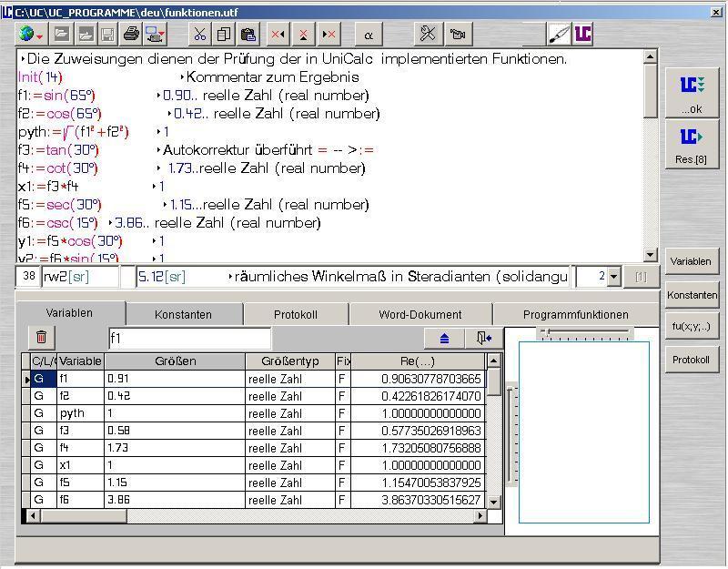This screenshot has height=569, width=728.
Task: Click the printer icon
Action: (131, 34)
